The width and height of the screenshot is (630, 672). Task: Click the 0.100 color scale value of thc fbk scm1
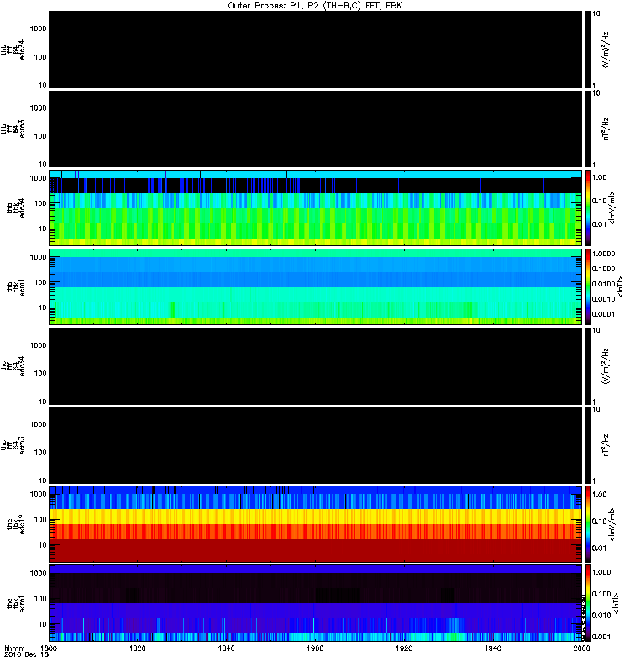point(601,594)
